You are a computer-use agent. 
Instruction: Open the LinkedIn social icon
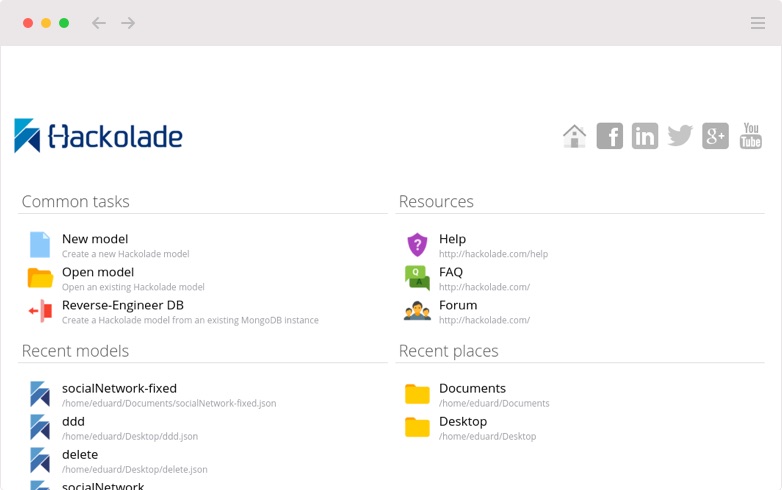(x=645, y=136)
